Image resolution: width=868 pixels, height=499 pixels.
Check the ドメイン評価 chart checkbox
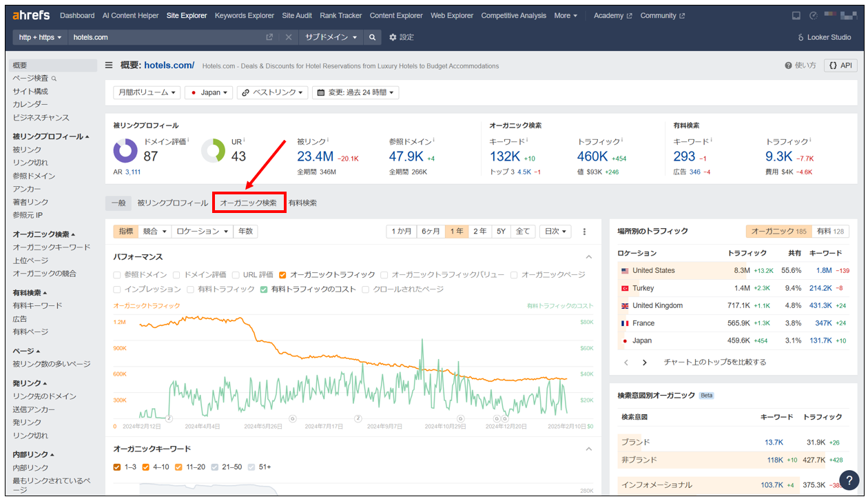[177, 275]
